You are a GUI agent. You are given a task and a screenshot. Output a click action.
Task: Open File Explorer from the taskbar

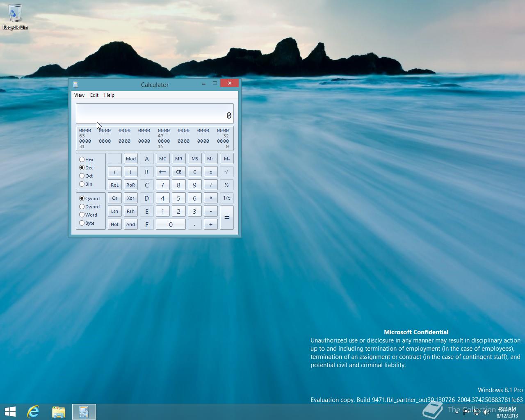[x=59, y=411]
